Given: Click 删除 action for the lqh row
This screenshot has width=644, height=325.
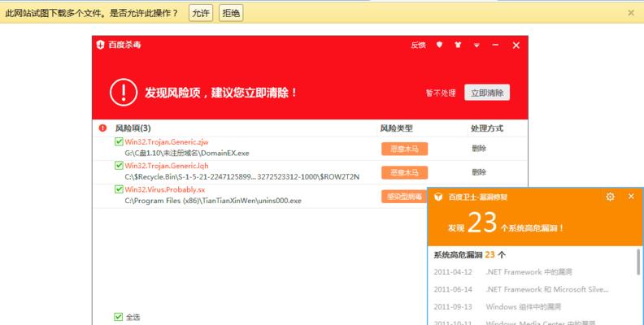Looking at the screenshot, I should coord(479,172).
